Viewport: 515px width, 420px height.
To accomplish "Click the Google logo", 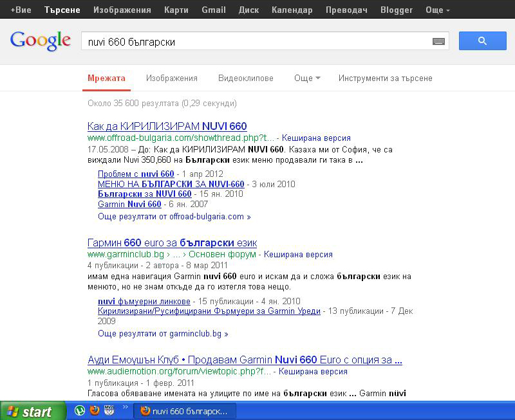I will click(40, 41).
